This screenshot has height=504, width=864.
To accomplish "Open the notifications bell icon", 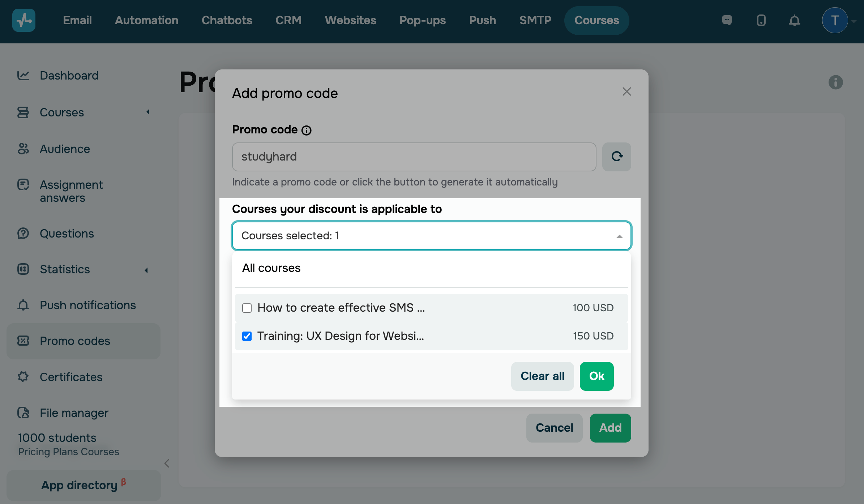I will point(794,20).
